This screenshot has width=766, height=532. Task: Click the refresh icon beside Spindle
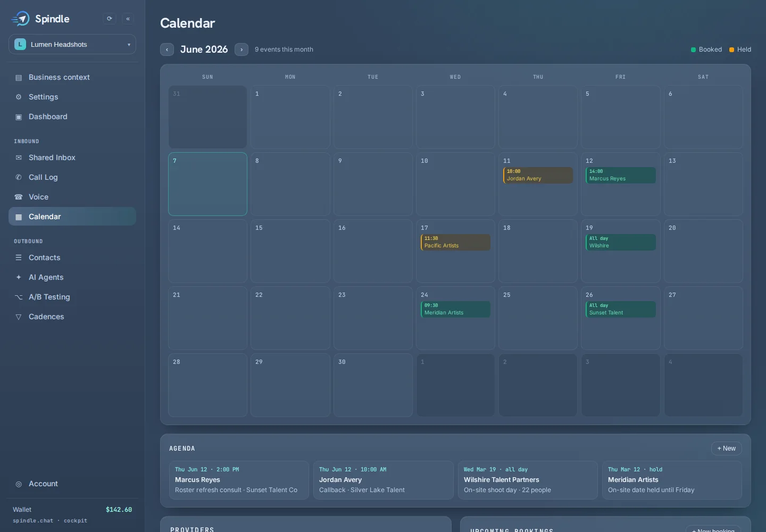pyautogui.click(x=110, y=19)
